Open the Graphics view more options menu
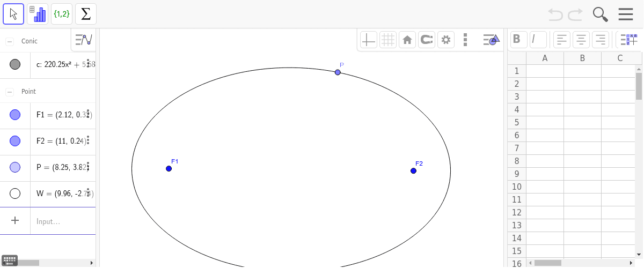Screen dimensions: 644x268 (x=465, y=40)
